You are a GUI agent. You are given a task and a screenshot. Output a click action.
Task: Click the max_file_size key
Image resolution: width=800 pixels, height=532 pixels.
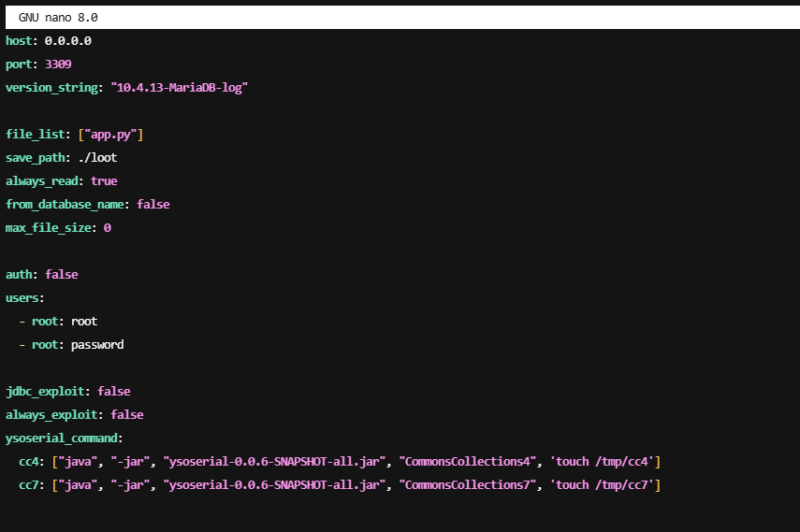click(49, 228)
